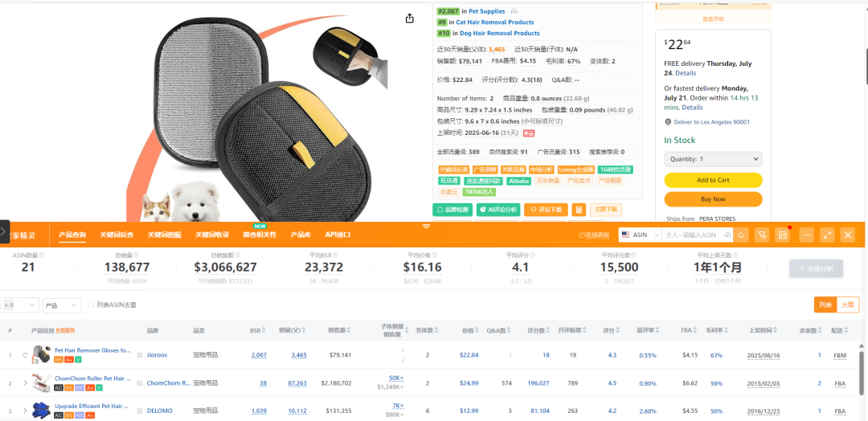Click the copy icon beside DELOMO brand
Screen dimensions: 868x421
[x=140, y=411]
